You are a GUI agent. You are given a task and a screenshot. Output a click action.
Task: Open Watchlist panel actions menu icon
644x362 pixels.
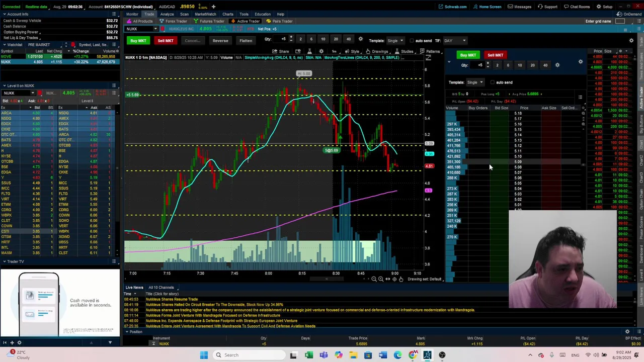click(114, 45)
